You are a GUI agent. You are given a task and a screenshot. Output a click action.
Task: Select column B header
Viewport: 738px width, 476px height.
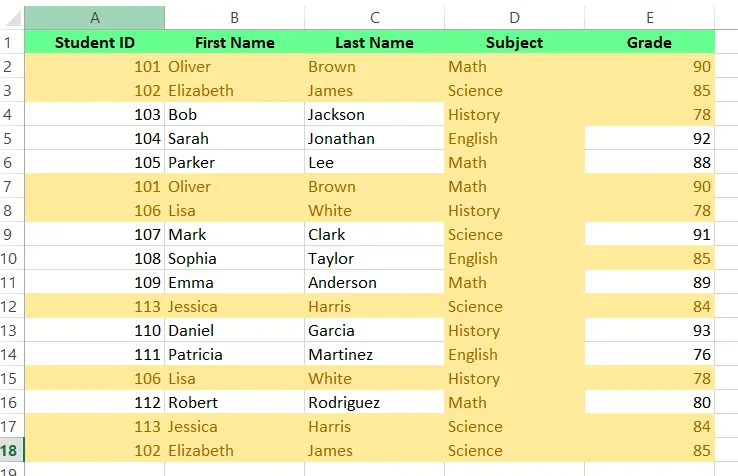[235, 18]
